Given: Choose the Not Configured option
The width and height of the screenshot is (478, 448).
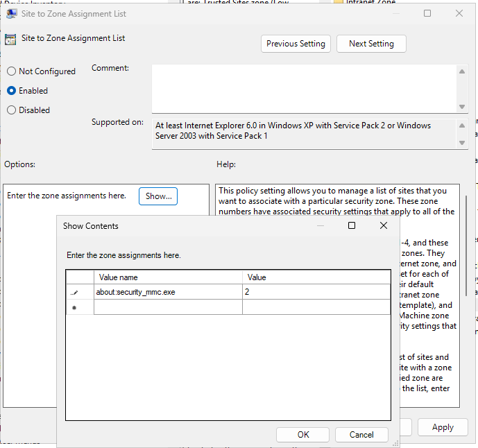Looking at the screenshot, I should 11,71.
